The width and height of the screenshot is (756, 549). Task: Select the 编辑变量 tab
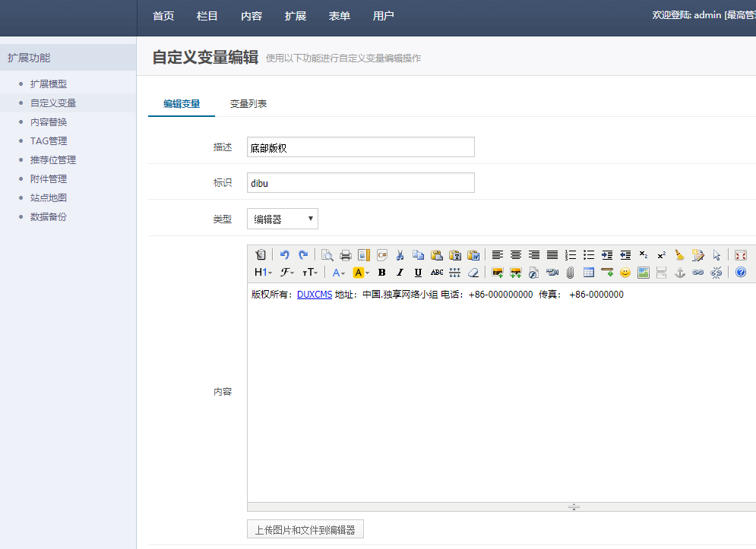(182, 103)
